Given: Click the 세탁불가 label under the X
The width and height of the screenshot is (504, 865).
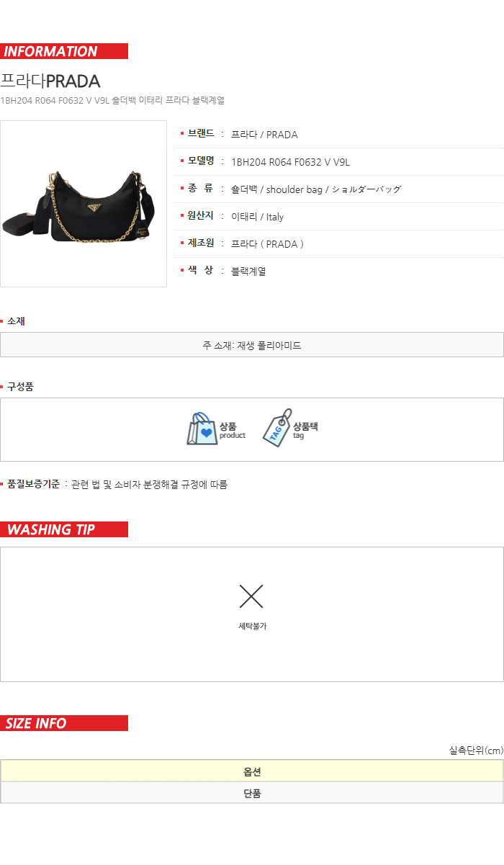Looking at the screenshot, I should 253,627.
